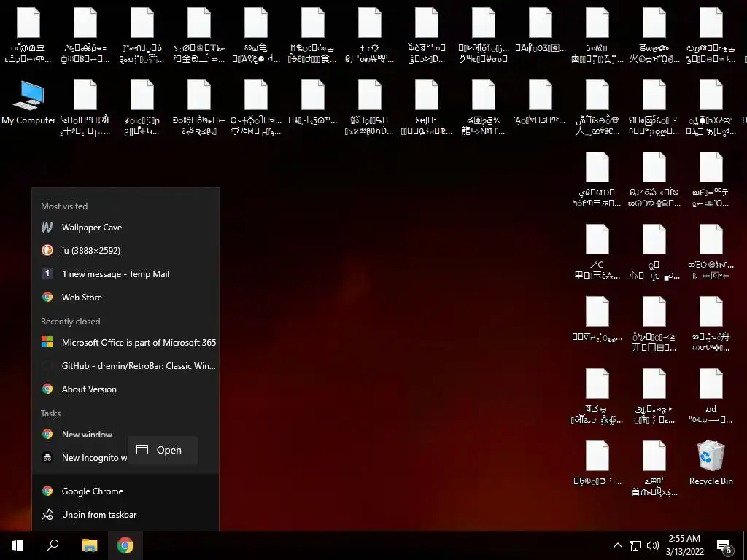Open the clock showing 2:55 AM
This screenshot has height=560, width=747.
coord(684,545)
